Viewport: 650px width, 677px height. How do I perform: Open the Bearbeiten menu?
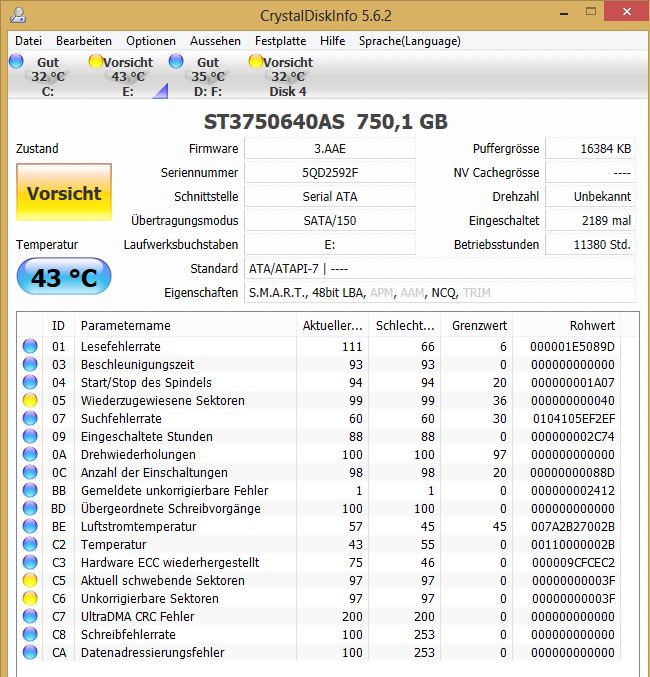tap(84, 41)
